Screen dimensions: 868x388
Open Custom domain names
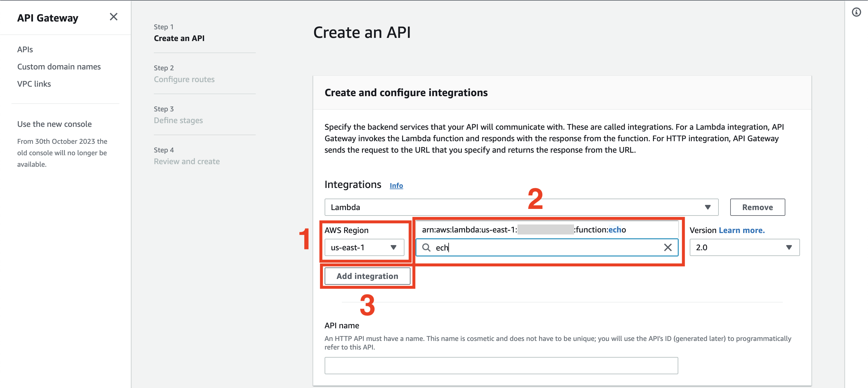tap(59, 66)
